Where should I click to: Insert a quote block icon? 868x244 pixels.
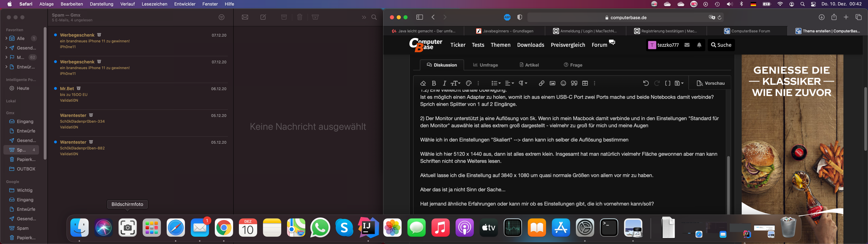(574, 83)
